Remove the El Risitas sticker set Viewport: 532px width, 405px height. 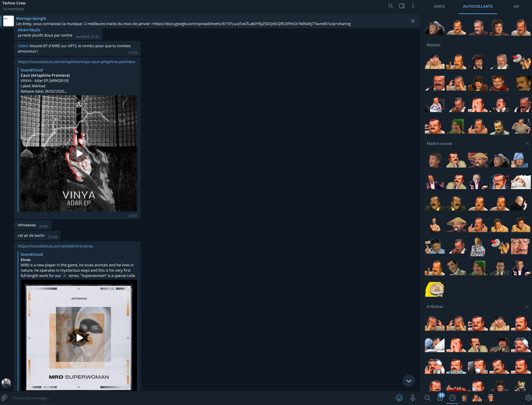[x=527, y=306]
